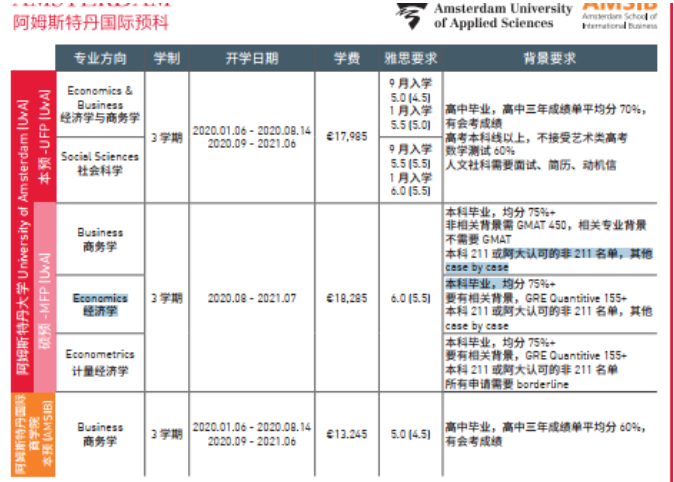The height and width of the screenshot is (482, 674).
Task: Click the Amsterdam University of Applied Sciences logo
Action: point(484,16)
